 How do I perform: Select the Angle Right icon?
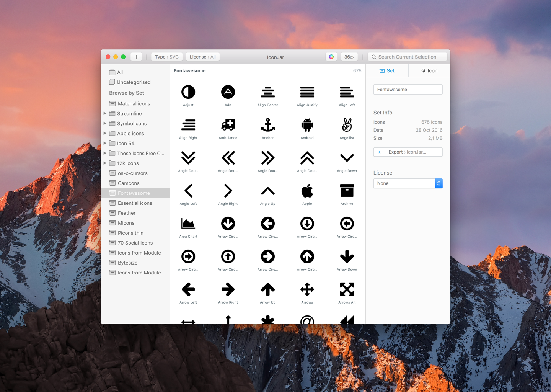228,191
